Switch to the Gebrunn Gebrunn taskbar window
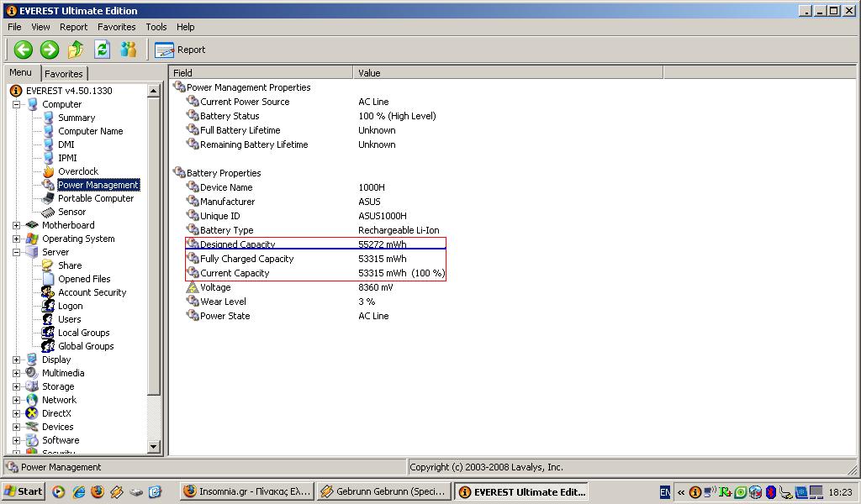This screenshot has height=504, width=861. click(383, 491)
